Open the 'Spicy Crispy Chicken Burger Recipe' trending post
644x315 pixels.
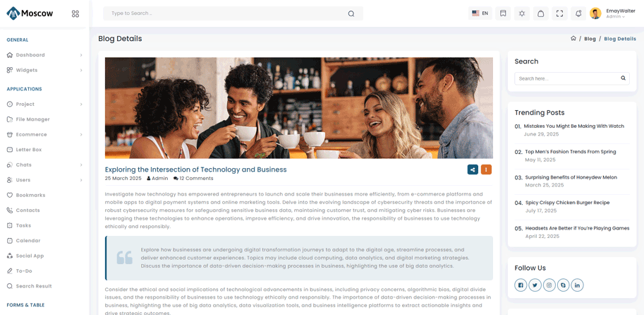coord(567,203)
